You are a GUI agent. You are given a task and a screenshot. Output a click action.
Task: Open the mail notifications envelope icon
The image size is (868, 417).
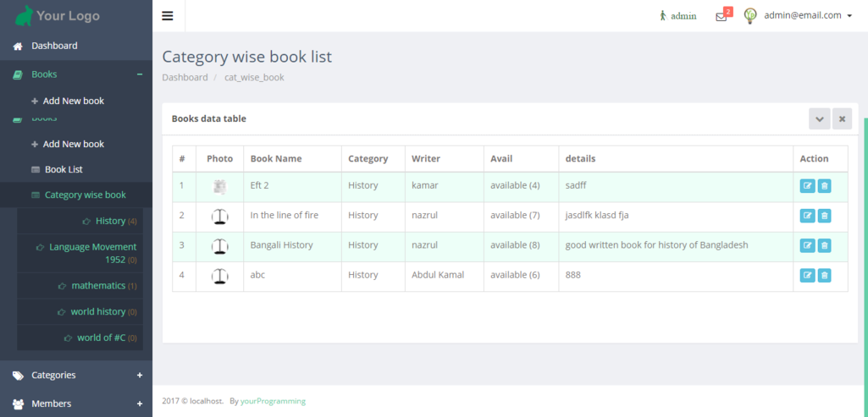coord(721,16)
